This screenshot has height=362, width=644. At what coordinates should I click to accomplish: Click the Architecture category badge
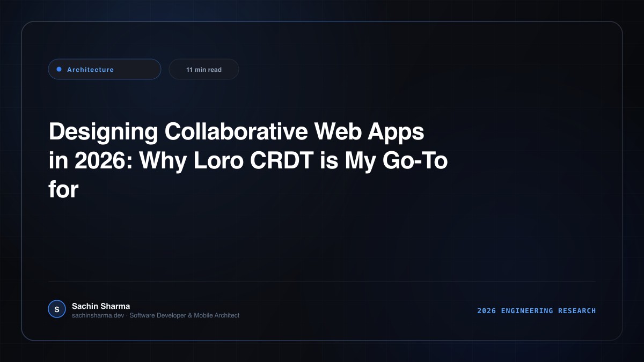point(105,69)
